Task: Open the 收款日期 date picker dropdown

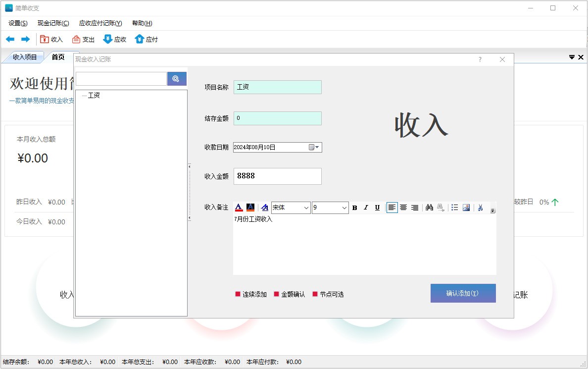Action: 317,147
